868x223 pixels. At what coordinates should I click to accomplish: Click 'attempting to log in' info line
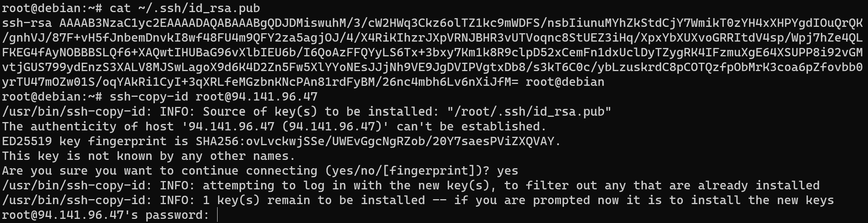pos(411,186)
